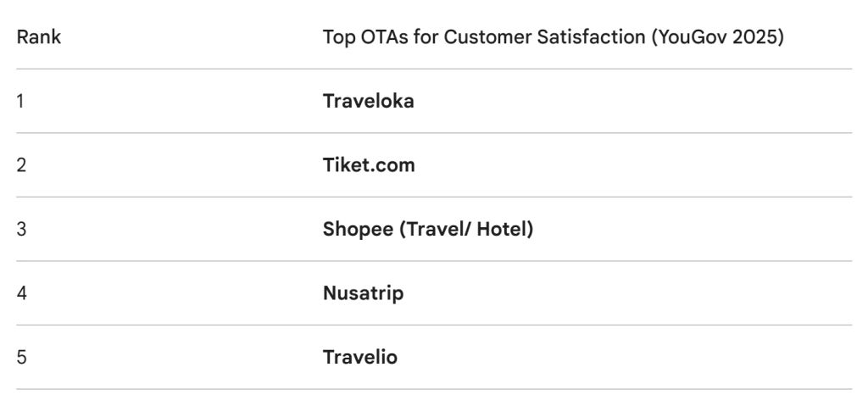Click the Travelio entry
This screenshot has height=406, width=868.
coord(359,357)
